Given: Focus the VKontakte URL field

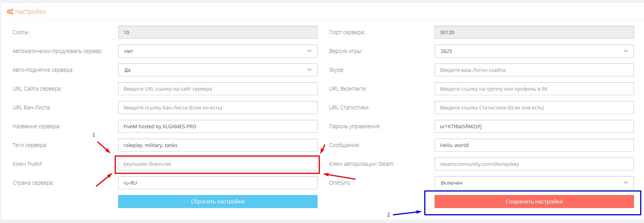Looking at the screenshot, I should tap(534, 89).
